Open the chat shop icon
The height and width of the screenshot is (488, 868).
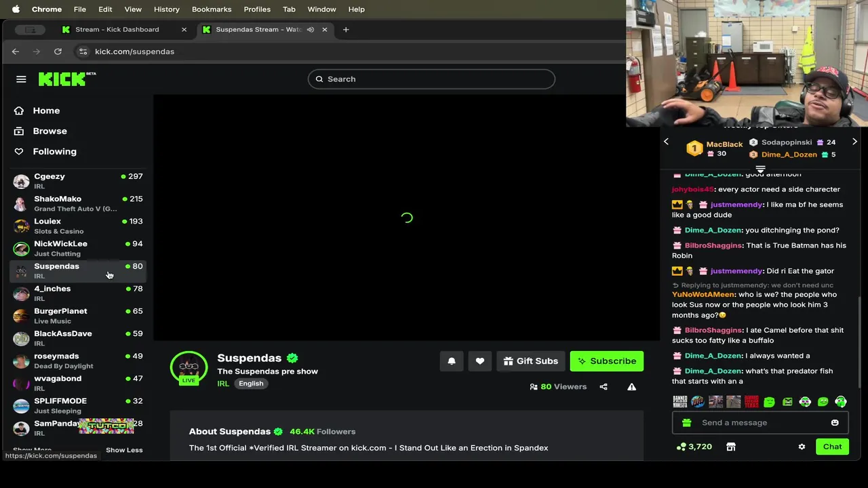[x=730, y=447]
